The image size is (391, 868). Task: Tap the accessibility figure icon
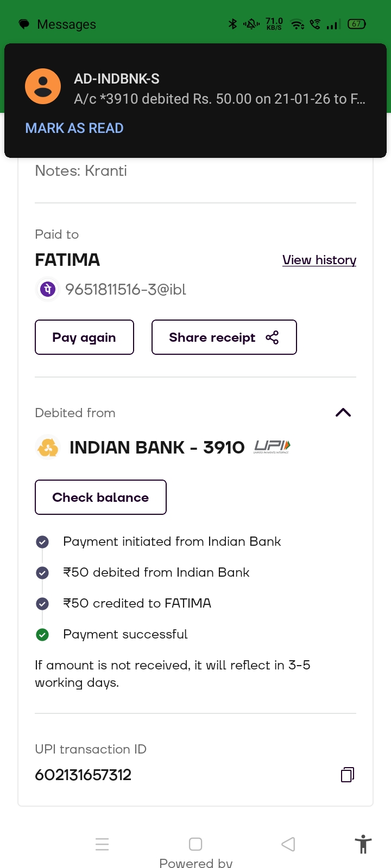tap(363, 844)
